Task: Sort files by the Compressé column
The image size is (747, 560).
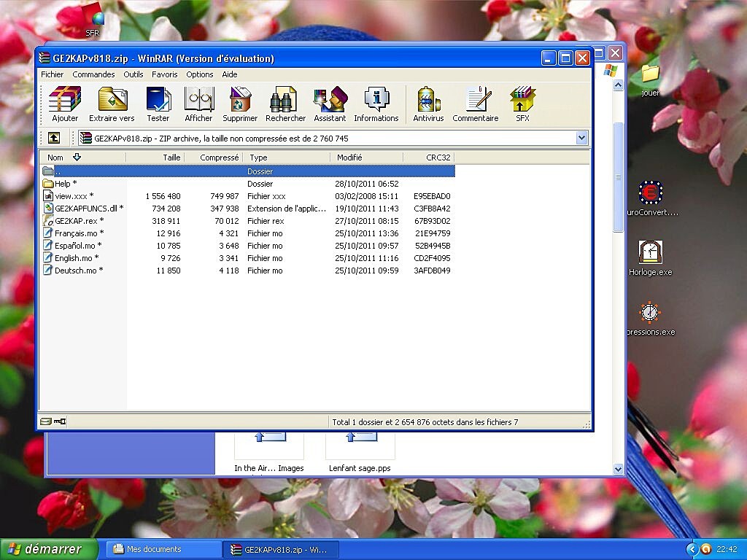Action: click(x=214, y=157)
